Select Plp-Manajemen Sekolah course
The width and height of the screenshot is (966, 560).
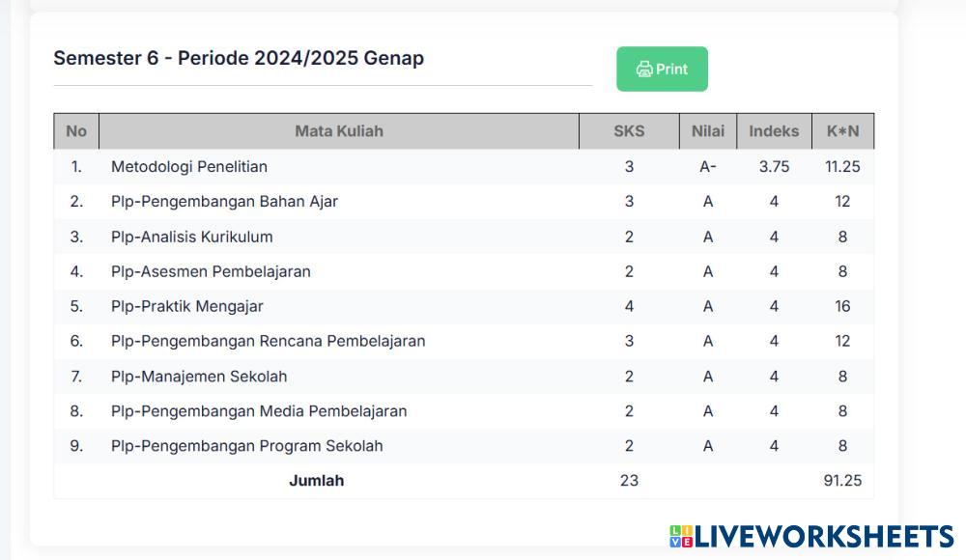point(199,377)
